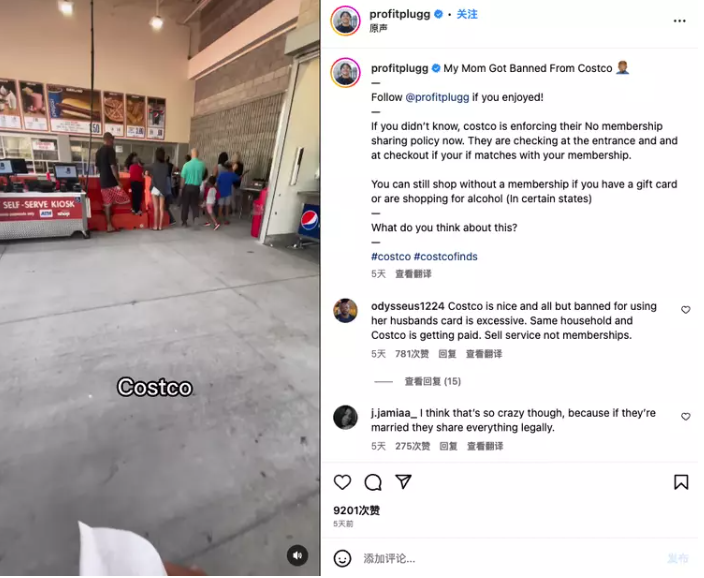Screen dimensions: 704x578
Task: Open profitplugg profile avatar in header
Action: point(346,21)
